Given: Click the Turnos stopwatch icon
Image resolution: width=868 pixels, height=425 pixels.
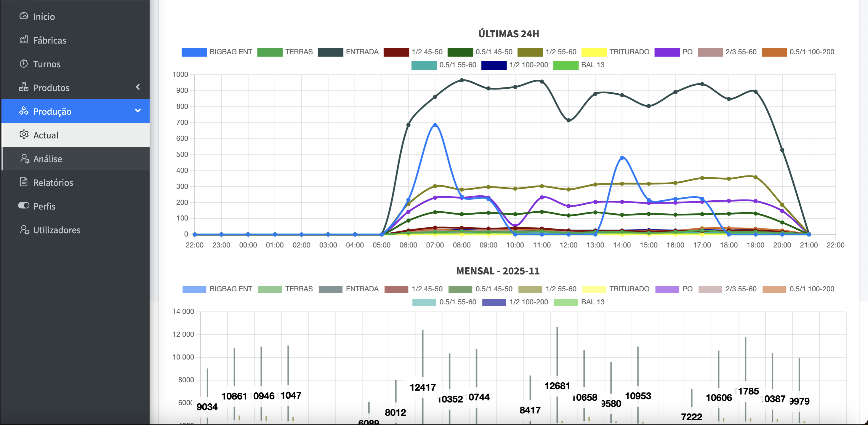Looking at the screenshot, I should tap(24, 63).
